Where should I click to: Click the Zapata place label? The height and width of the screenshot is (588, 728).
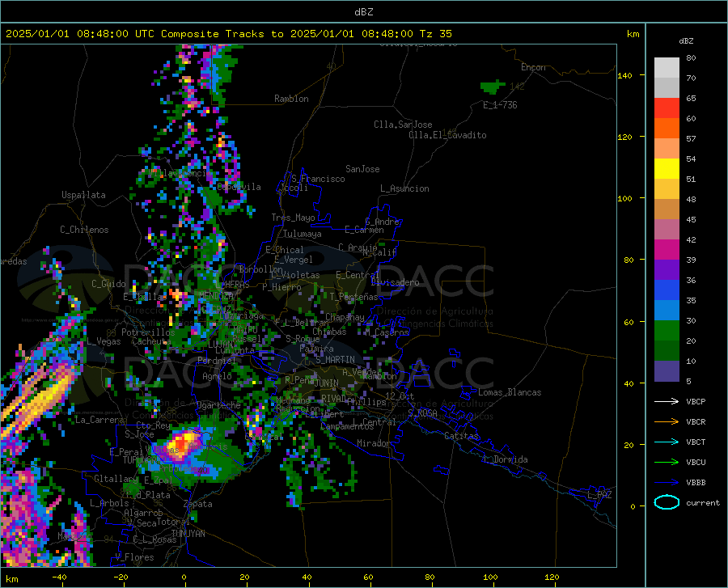coord(198,504)
